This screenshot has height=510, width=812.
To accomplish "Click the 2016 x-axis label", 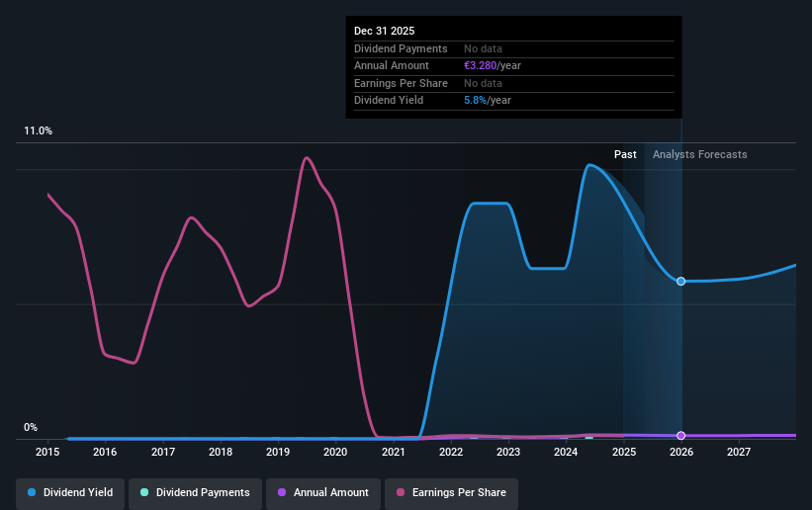I will click(105, 452).
